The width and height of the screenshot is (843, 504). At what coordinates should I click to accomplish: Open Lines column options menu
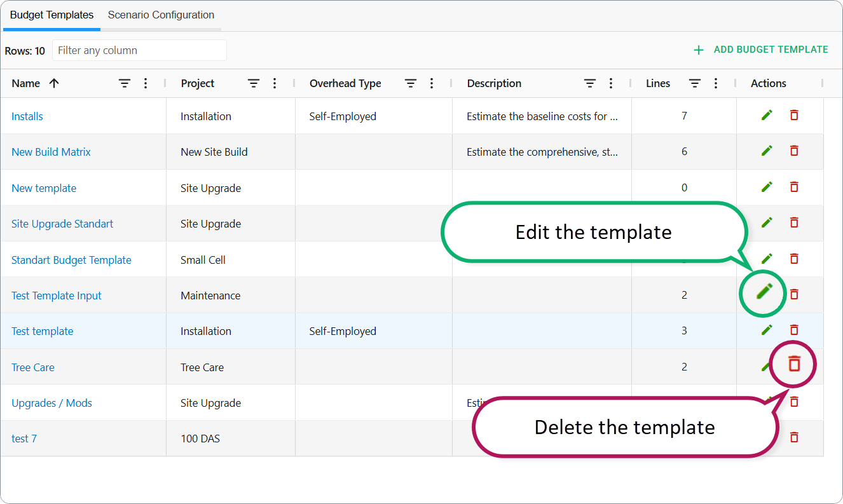(716, 83)
